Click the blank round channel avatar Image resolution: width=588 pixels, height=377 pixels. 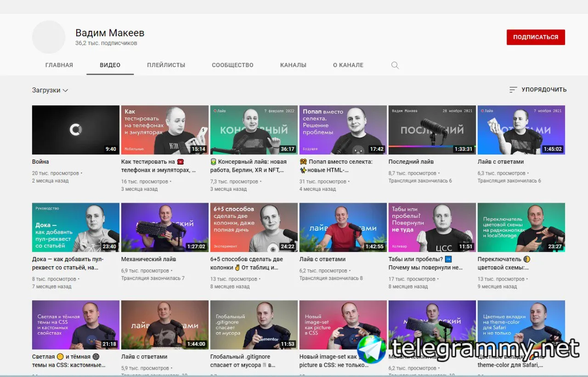[49, 37]
